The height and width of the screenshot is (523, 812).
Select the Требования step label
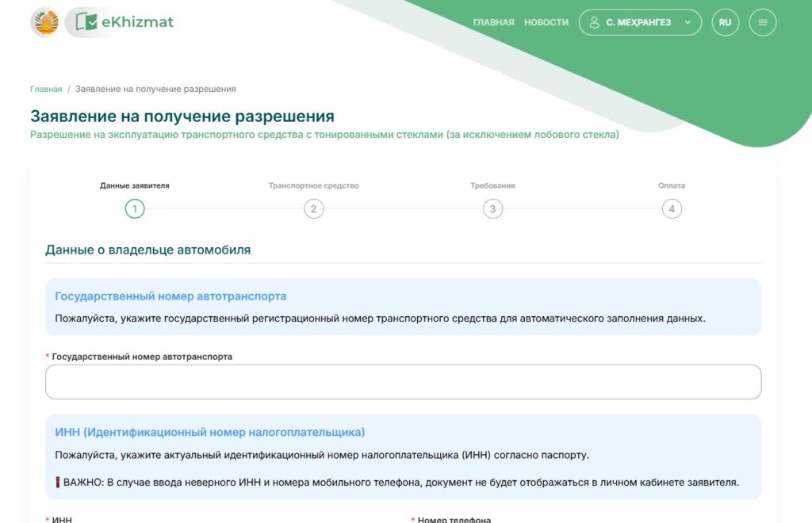click(x=492, y=186)
